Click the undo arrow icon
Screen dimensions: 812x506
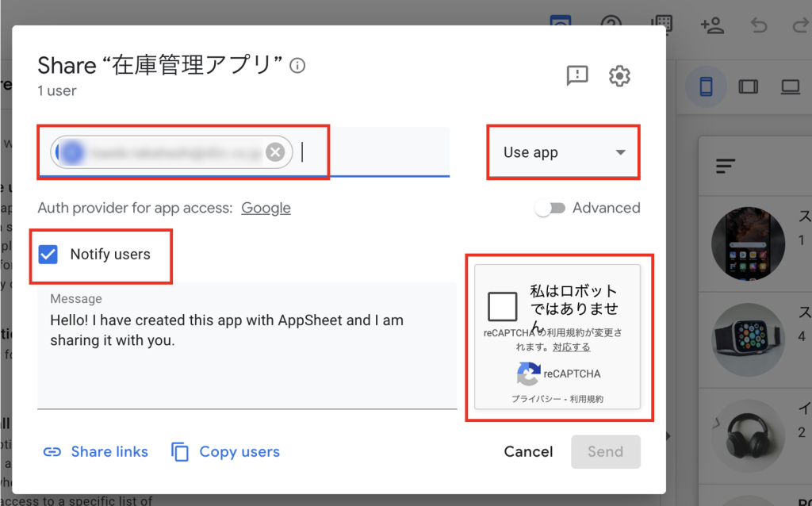tap(759, 25)
